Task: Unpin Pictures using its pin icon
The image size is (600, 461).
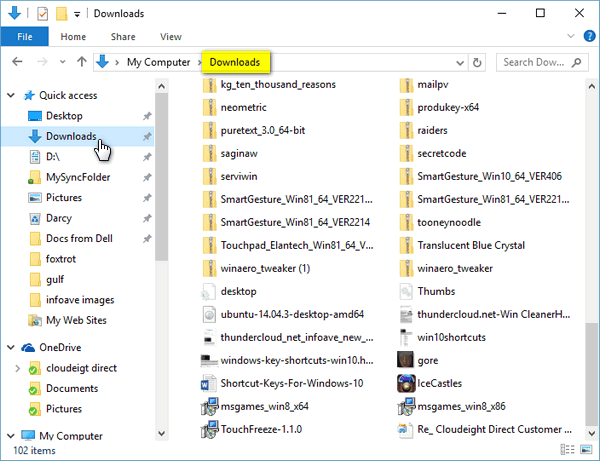Action: coord(147,198)
